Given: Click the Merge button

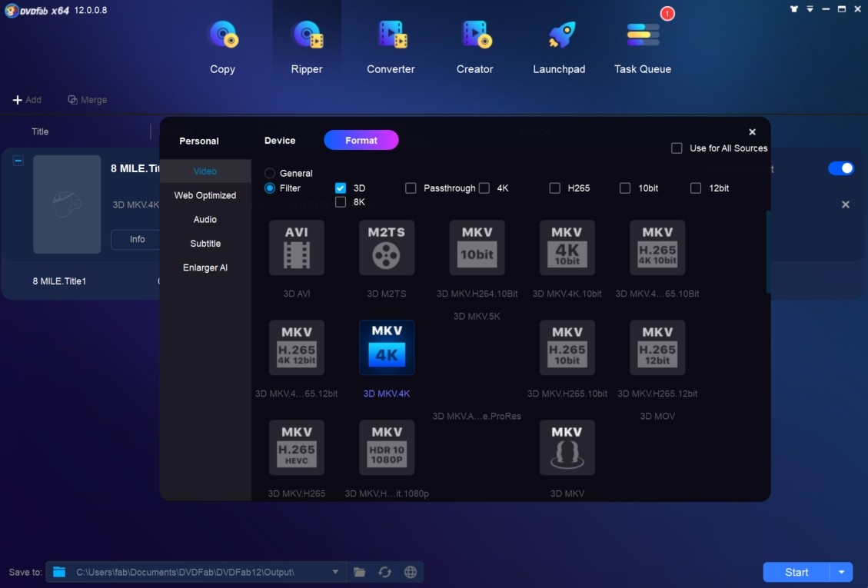Looking at the screenshot, I should (88, 100).
